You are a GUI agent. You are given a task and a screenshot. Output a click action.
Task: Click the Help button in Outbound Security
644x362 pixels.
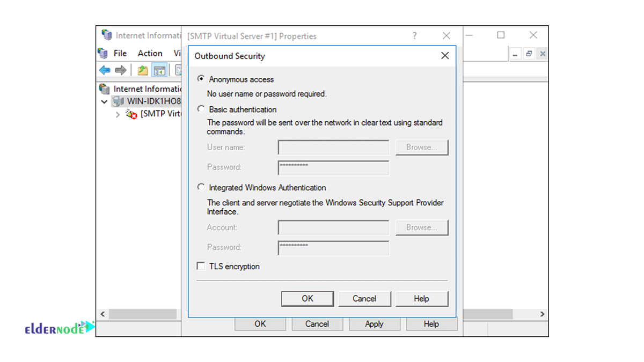point(421,299)
